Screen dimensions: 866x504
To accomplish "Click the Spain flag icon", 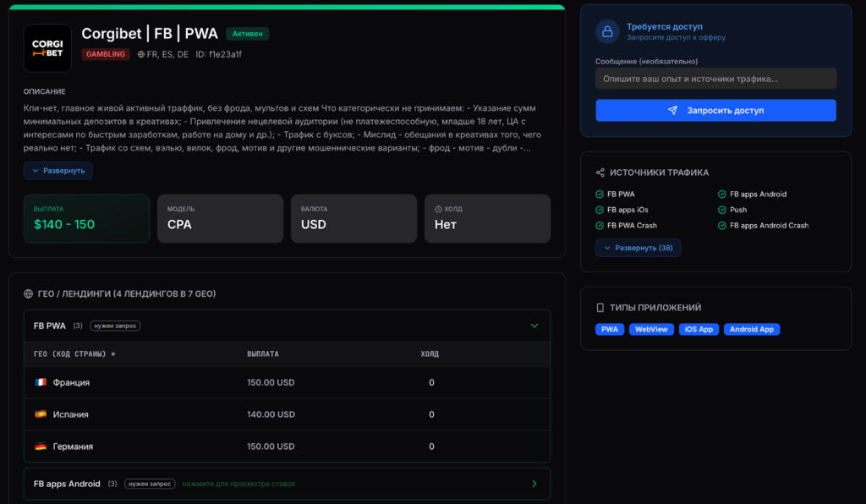I will [41, 414].
